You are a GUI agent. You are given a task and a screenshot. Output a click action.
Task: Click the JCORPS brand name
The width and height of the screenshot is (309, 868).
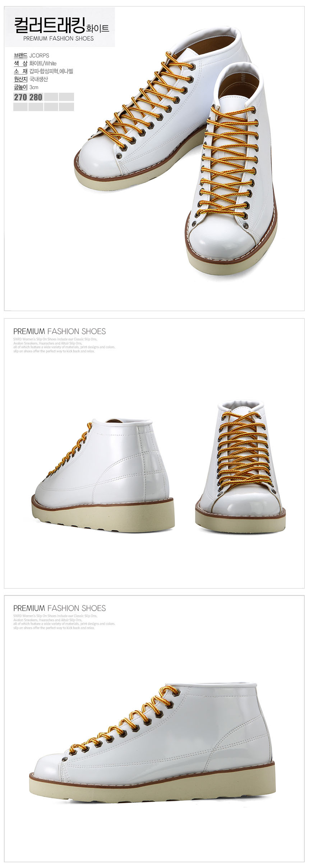[39, 56]
